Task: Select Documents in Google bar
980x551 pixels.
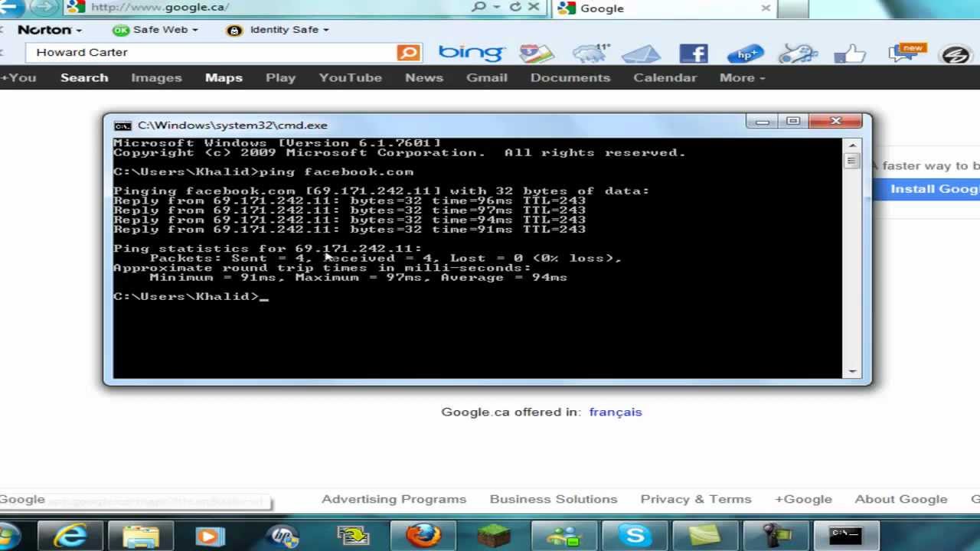Action: pos(570,77)
